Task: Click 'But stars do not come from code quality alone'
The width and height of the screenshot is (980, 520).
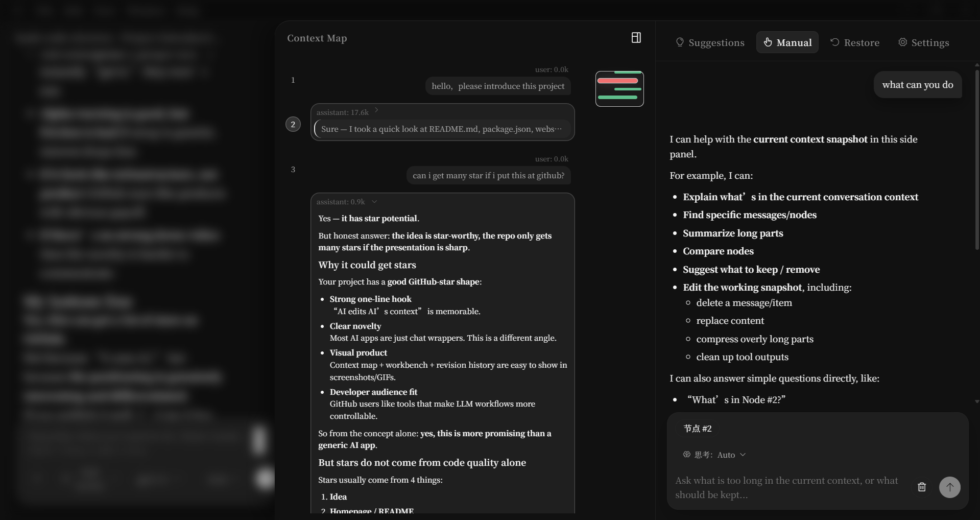Action: 422,463
